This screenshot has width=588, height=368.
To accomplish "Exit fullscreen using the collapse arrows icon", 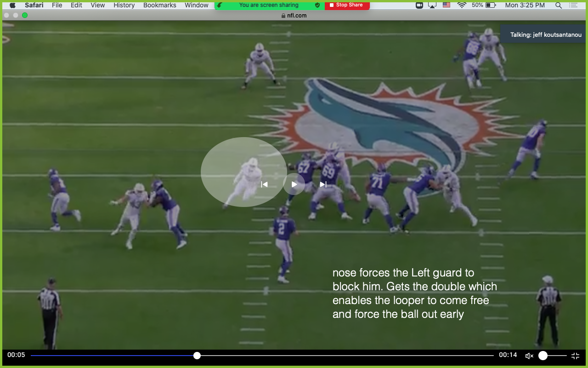I will [x=575, y=356].
